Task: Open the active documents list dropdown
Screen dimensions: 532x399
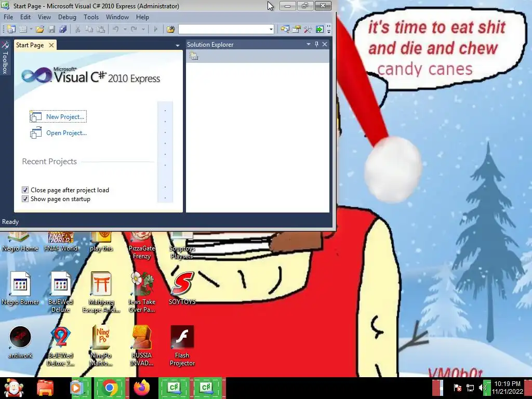Action: (178, 45)
